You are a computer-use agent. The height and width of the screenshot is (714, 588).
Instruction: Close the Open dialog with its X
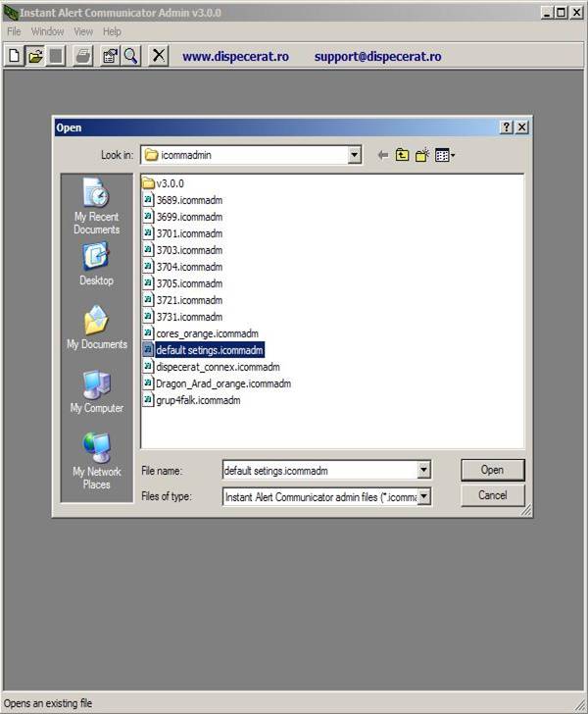click(x=522, y=127)
